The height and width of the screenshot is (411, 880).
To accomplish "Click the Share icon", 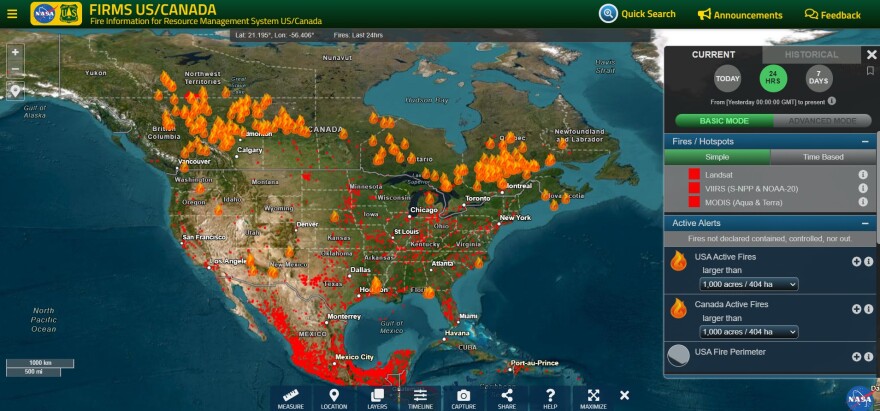I will 506,398.
